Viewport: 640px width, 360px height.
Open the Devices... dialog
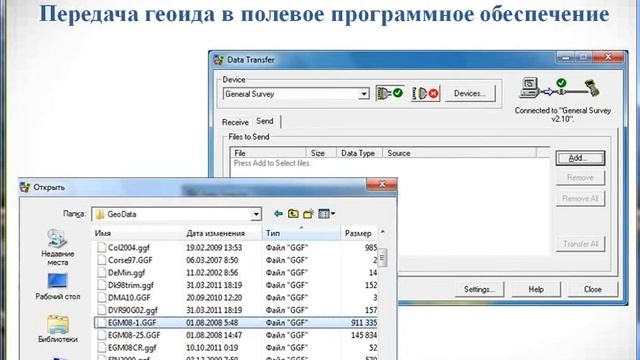point(470,93)
